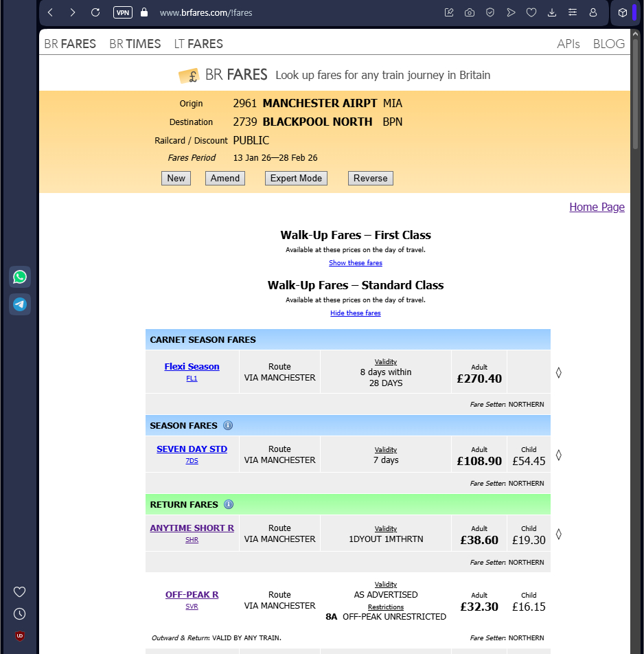Open WhatsApp in the browser sidebar
644x654 pixels.
(20, 277)
